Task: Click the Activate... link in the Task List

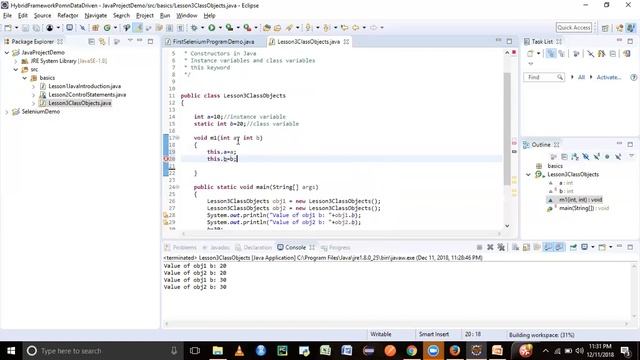Action: coord(609,77)
